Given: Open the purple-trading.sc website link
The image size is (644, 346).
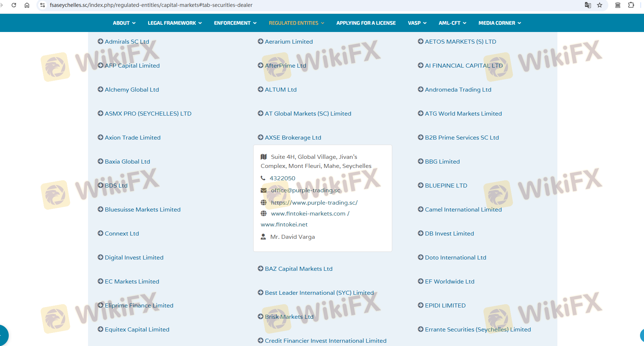Looking at the screenshot, I should click(314, 202).
